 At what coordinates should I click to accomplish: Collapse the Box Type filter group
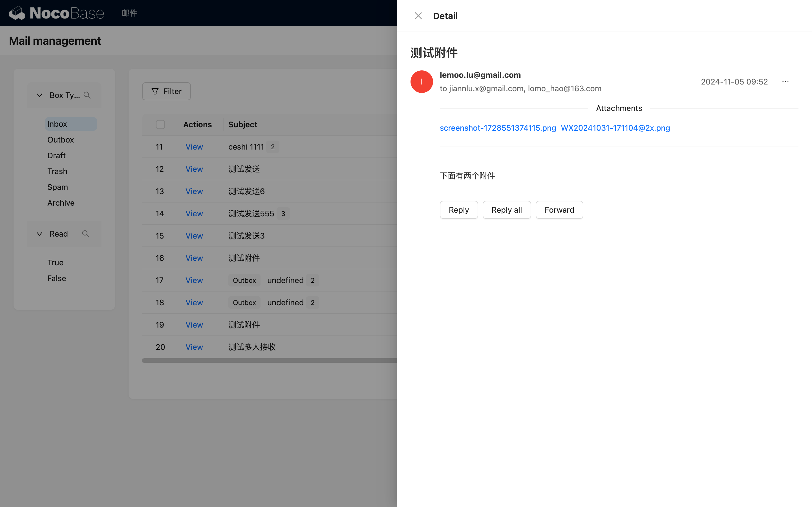pos(39,95)
